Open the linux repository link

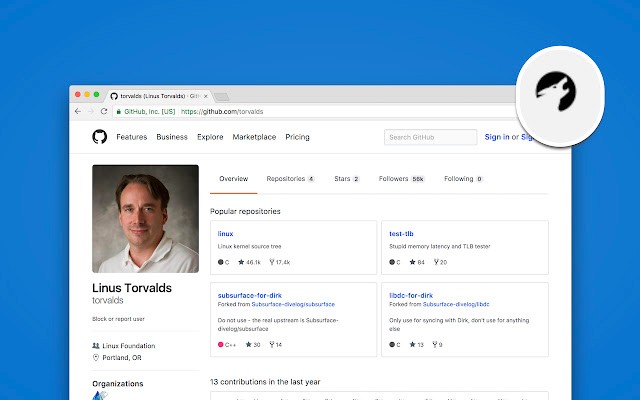click(225, 233)
